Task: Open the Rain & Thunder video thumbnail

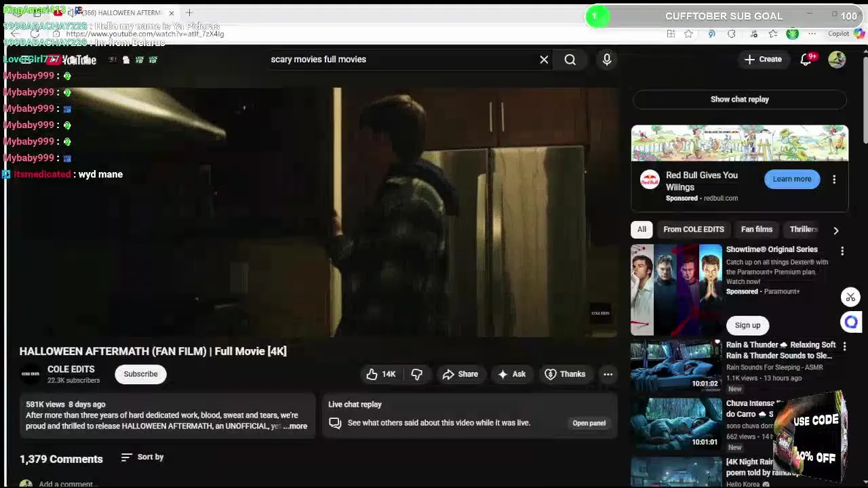Action: (676, 365)
